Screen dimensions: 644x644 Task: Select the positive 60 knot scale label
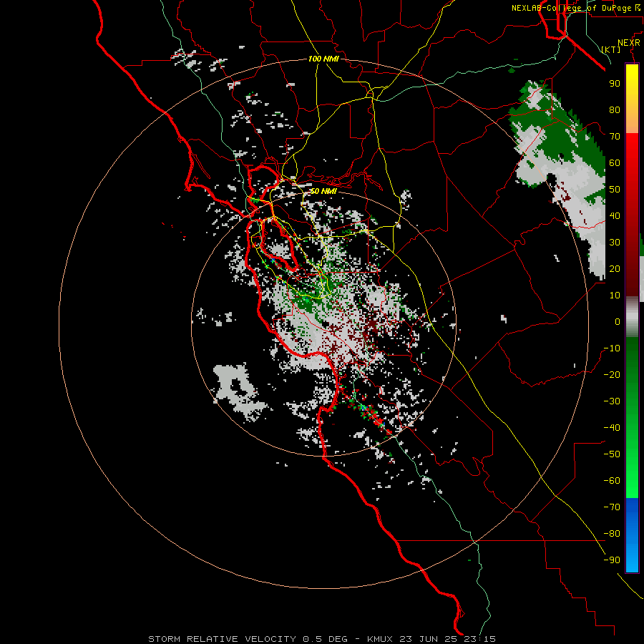[615, 163]
